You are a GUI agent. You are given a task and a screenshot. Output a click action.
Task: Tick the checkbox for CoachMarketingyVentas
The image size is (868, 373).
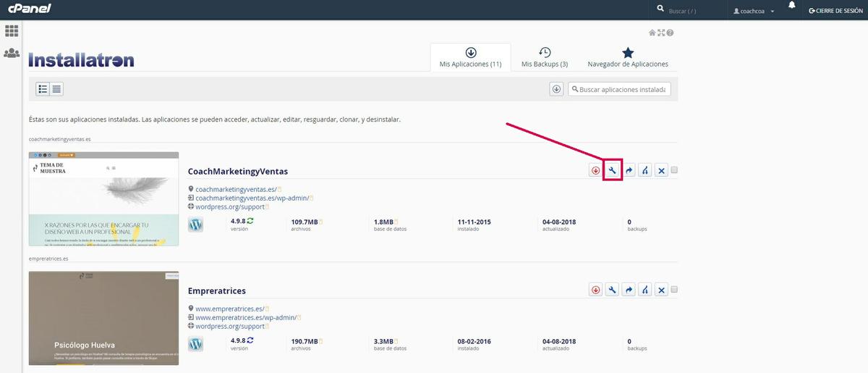[x=674, y=169]
